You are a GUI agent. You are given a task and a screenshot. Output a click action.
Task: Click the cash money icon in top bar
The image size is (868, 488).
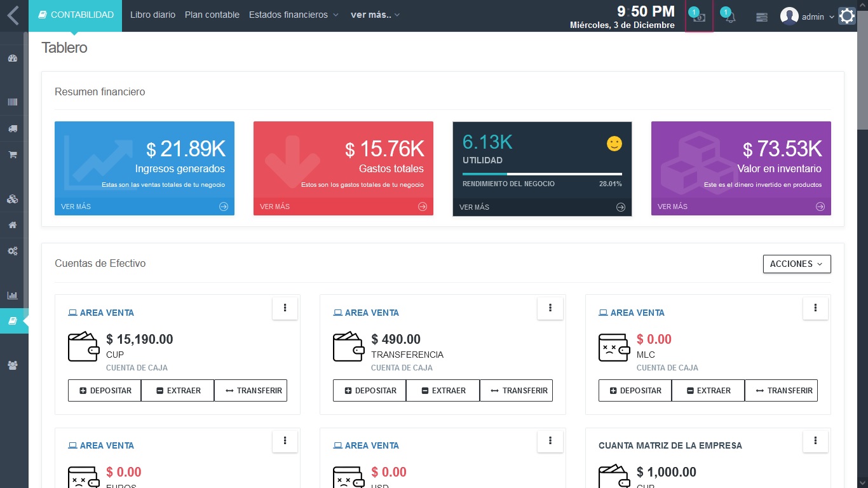(x=699, y=17)
